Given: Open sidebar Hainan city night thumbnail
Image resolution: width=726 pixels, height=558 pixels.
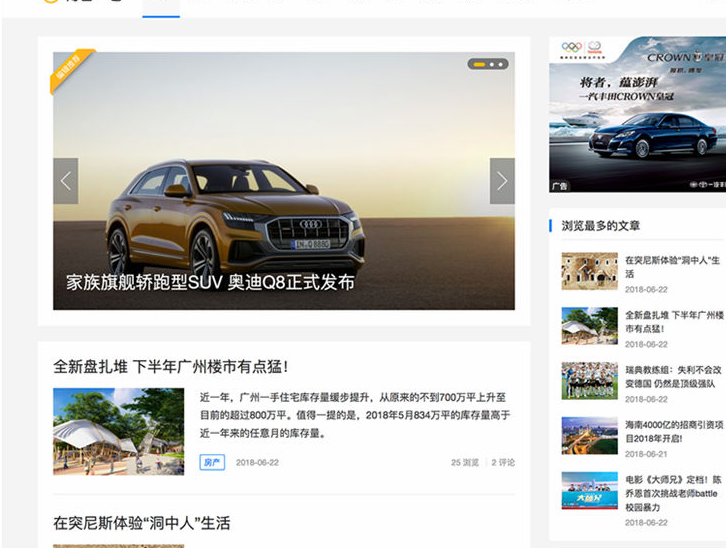Looking at the screenshot, I should tap(589, 435).
